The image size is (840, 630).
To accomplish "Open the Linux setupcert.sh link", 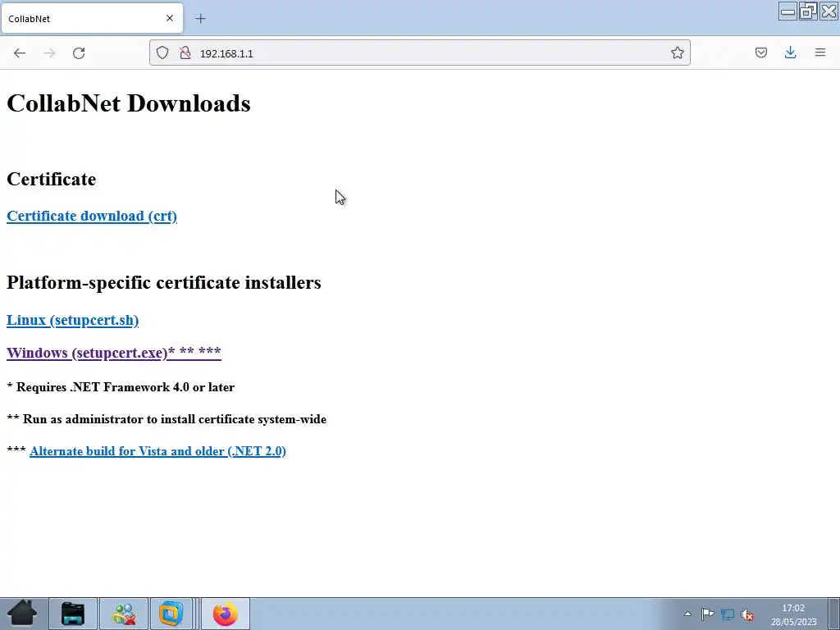I will pos(72,321).
